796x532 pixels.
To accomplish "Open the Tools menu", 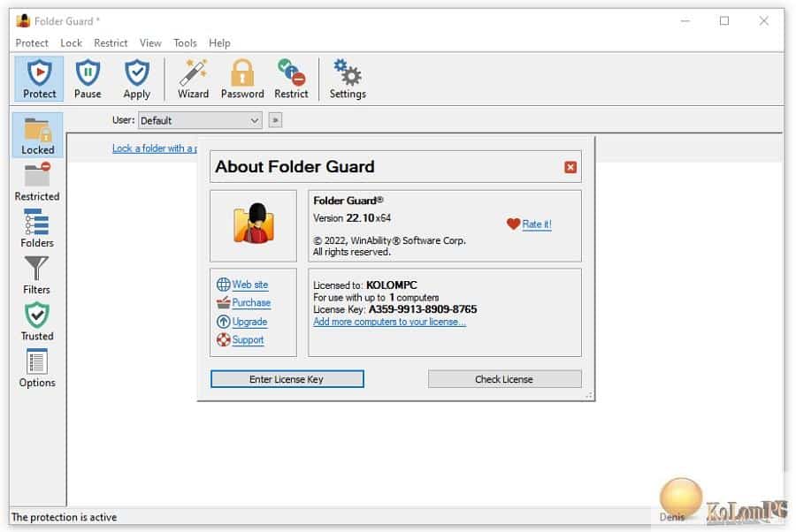I will tap(185, 43).
